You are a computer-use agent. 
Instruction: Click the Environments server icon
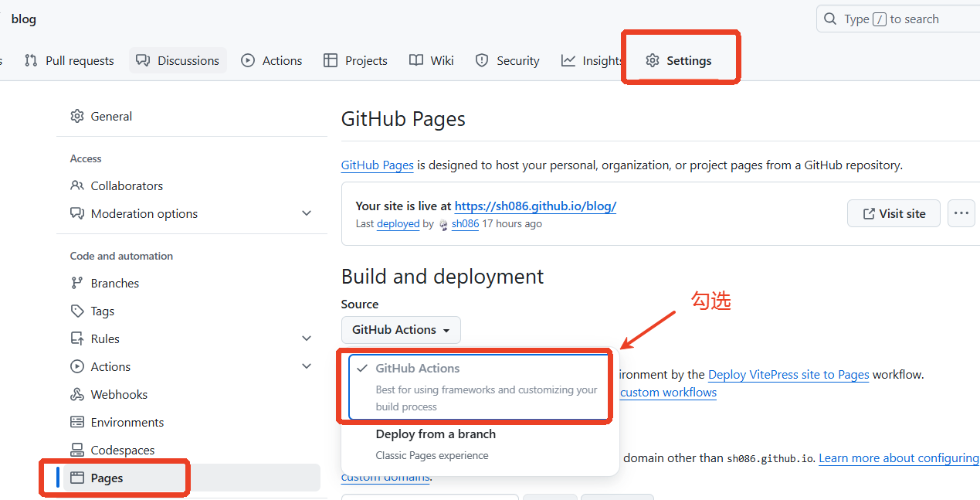(77, 422)
